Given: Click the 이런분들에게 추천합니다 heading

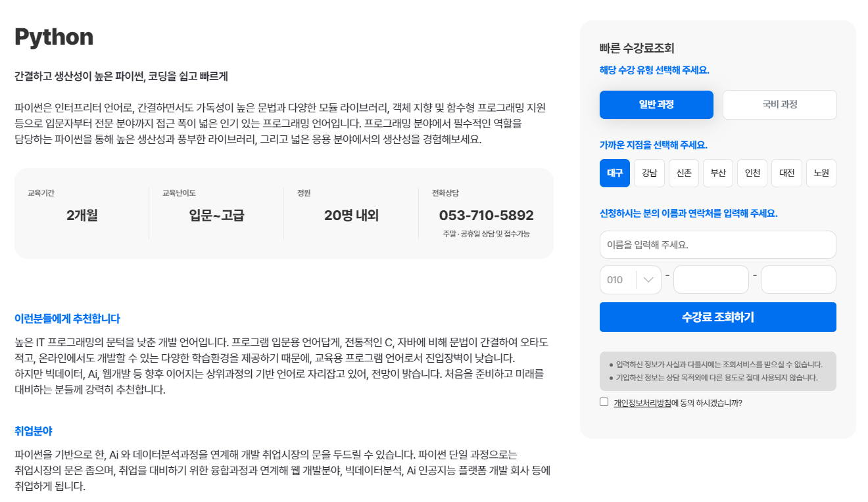Looking at the screenshot, I should click(67, 319).
